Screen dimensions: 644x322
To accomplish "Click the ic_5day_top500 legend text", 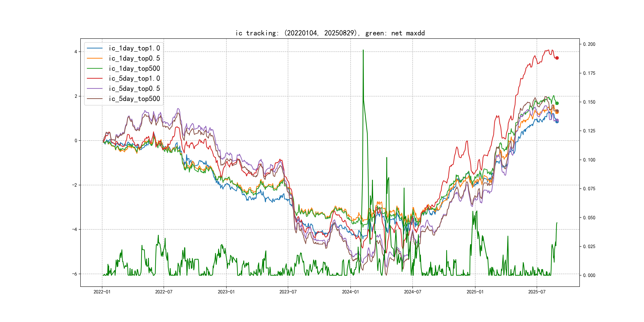I will 134,99.
